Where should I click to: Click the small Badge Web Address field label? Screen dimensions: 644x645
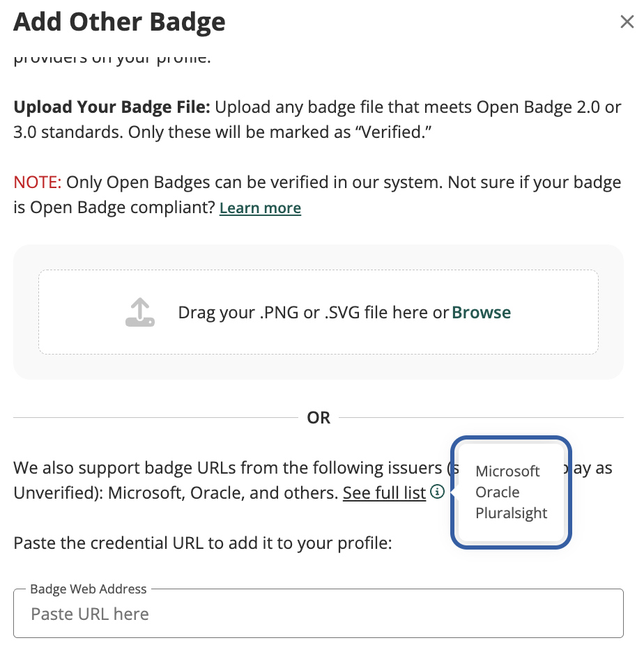point(89,589)
